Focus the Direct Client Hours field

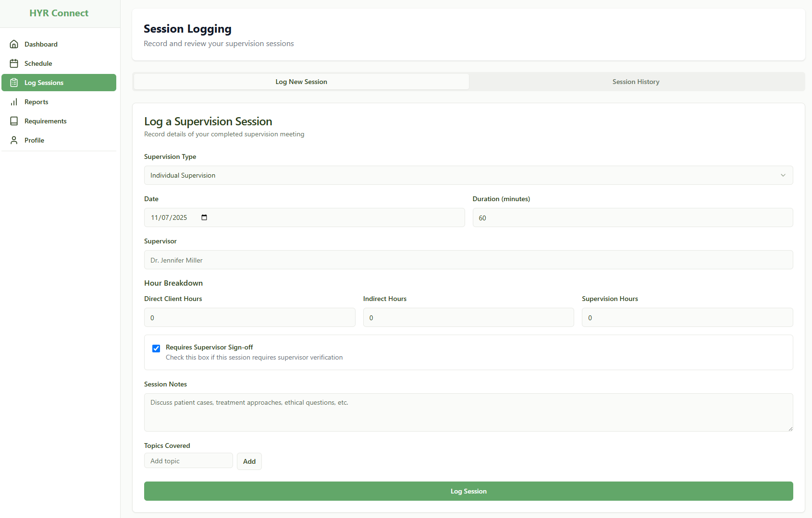click(x=249, y=317)
